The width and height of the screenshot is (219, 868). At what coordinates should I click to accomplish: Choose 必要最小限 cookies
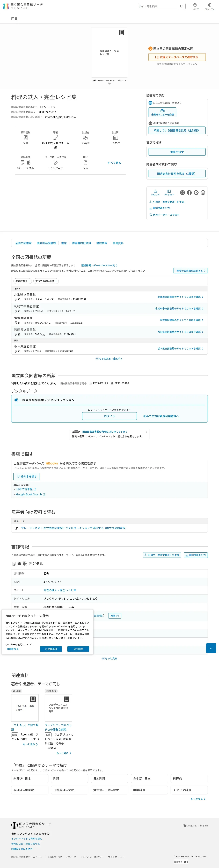51,649
